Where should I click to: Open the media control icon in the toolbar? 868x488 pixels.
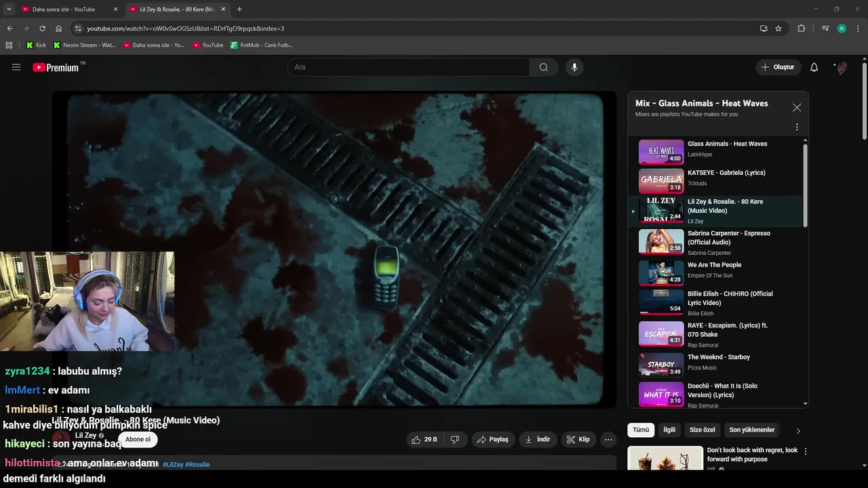825,28
